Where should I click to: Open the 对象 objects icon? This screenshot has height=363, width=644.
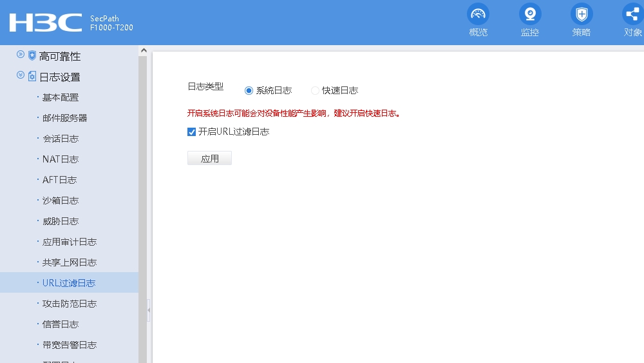point(633,14)
